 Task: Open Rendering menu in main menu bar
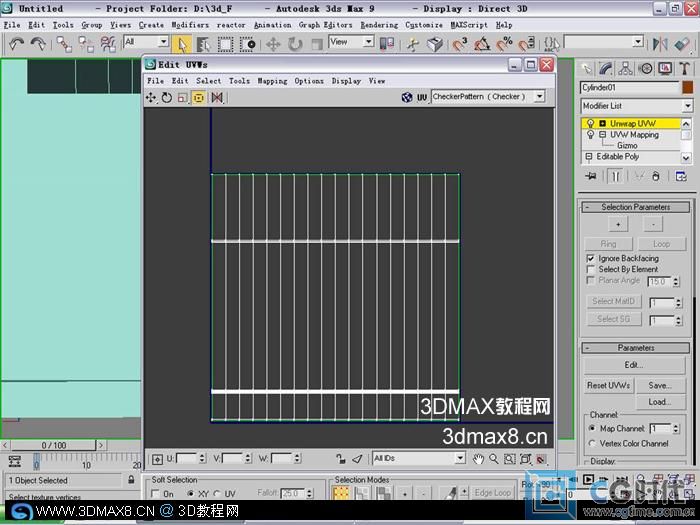click(379, 25)
